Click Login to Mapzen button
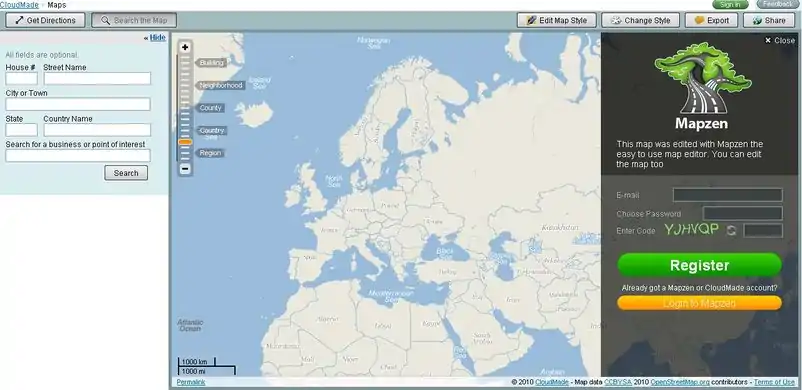This screenshot has width=802, height=390. click(699, 303)
